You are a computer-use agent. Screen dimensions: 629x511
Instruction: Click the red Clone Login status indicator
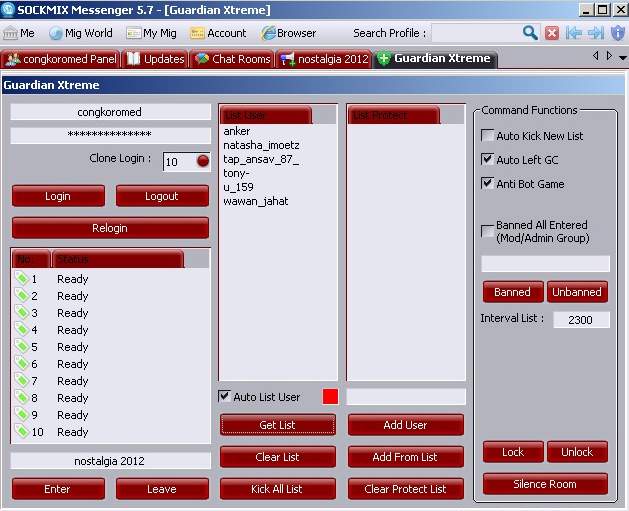point(203,161)
